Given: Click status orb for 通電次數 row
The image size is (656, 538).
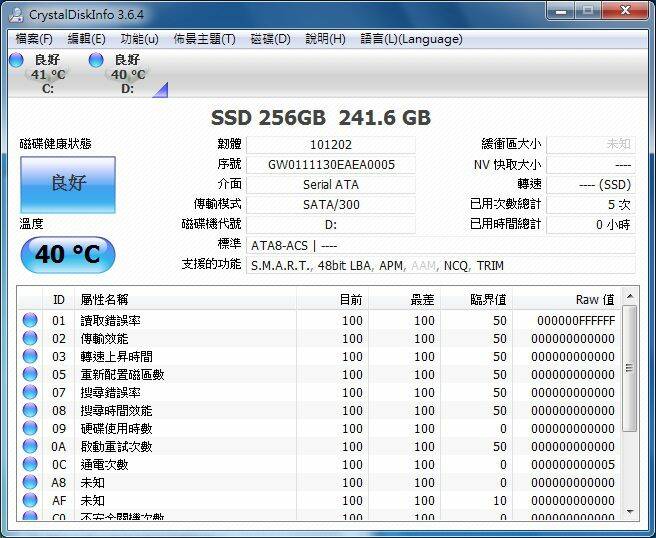Looking at the screenshot, I should pos(30,464).
